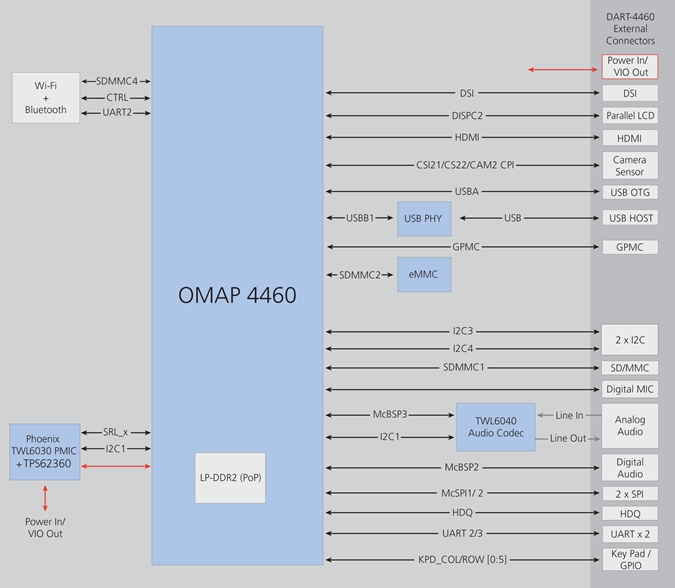Click the McBSP2 signal label
This screenshot has height=588, width=675.
[x=461, y=467]
